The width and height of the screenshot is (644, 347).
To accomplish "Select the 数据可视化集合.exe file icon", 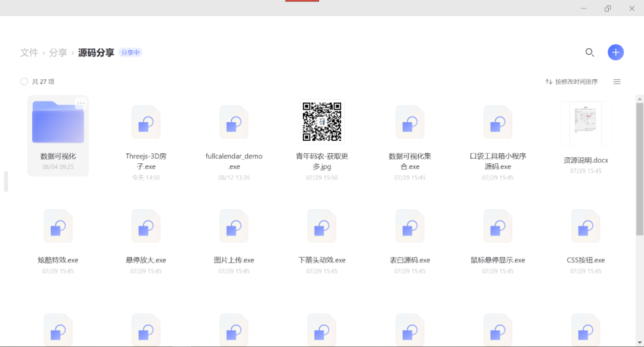I will click(410, 122).
